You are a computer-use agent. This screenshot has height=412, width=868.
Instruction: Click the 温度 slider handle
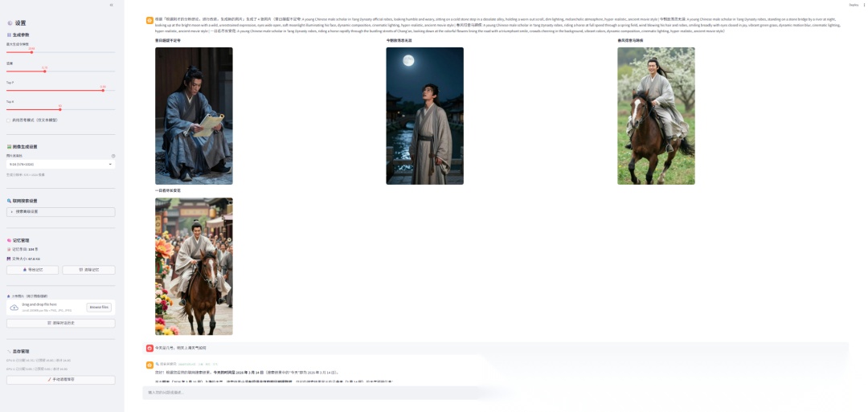pyautogui.click(x=45, y=71)
